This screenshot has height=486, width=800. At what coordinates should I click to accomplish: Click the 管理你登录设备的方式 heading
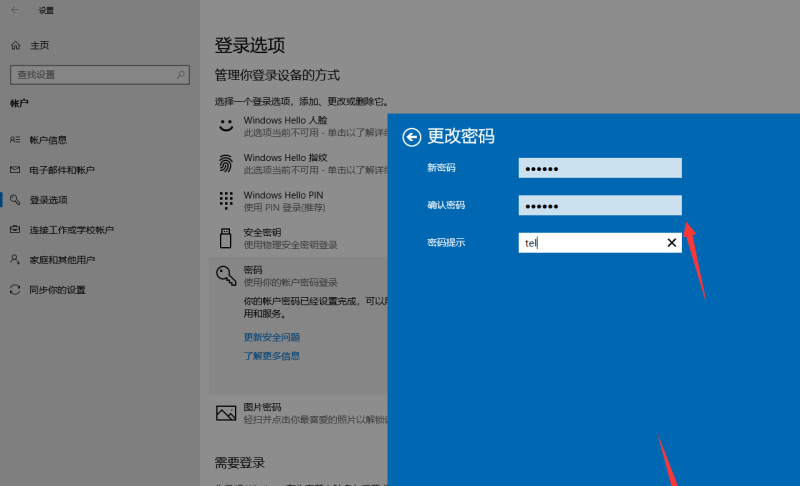277,75
